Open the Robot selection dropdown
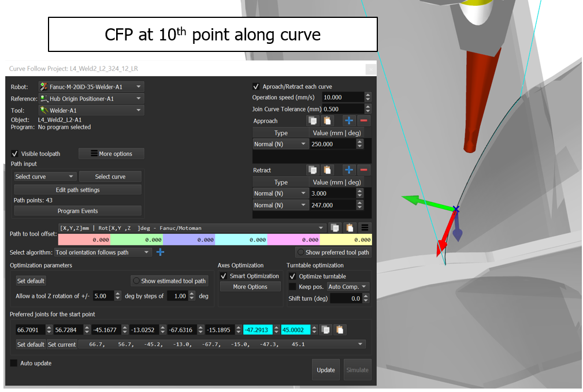The width and height of the screenshot is (583, 392). coord(91,87)
